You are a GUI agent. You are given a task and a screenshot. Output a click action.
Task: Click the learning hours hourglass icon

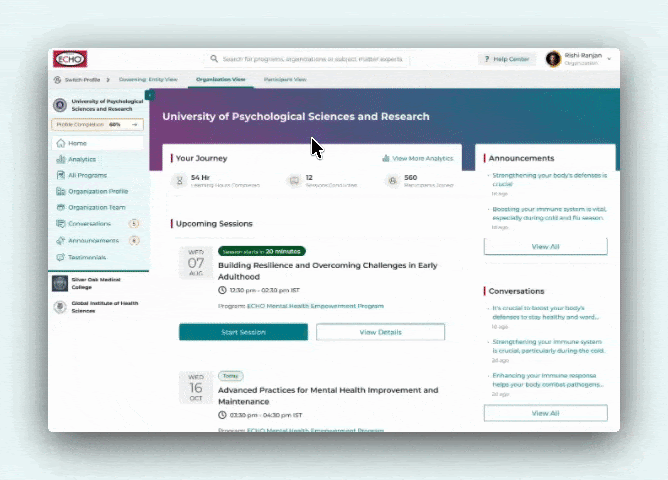(x=180, y=181)
